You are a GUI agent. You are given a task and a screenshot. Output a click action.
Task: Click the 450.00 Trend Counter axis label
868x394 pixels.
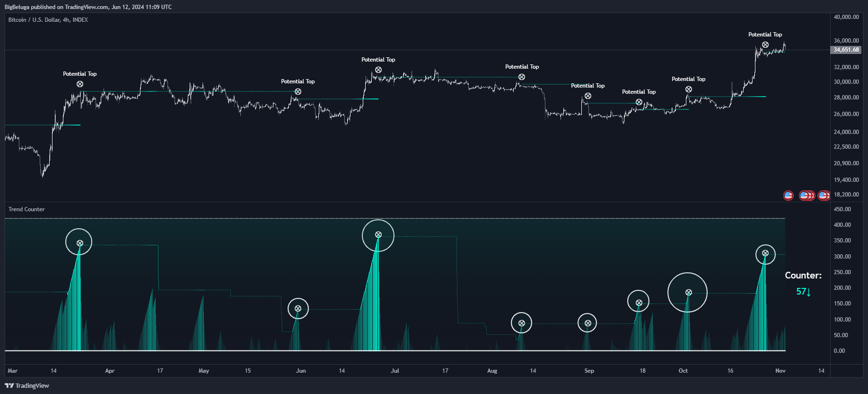click(x=842, y=209)
